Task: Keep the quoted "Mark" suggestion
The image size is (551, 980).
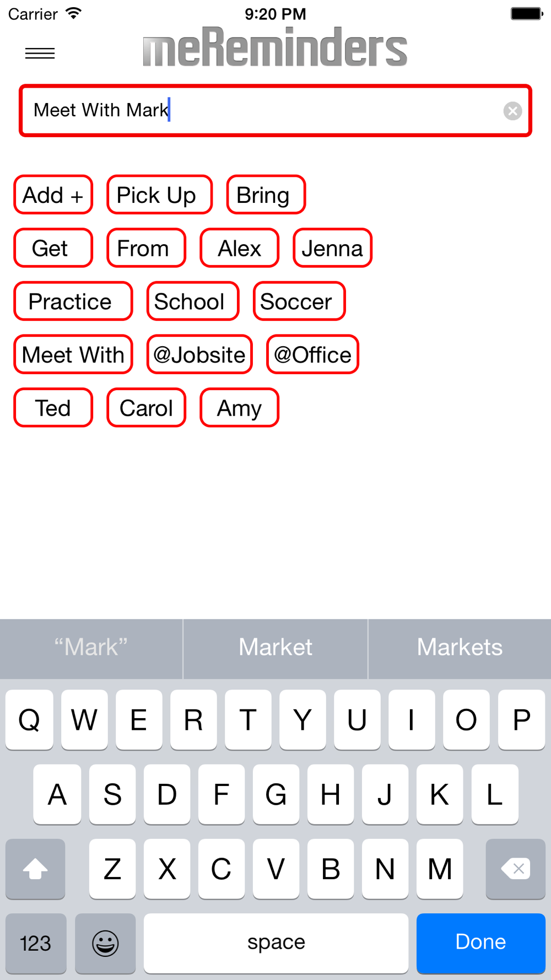Action: (91, 648)
